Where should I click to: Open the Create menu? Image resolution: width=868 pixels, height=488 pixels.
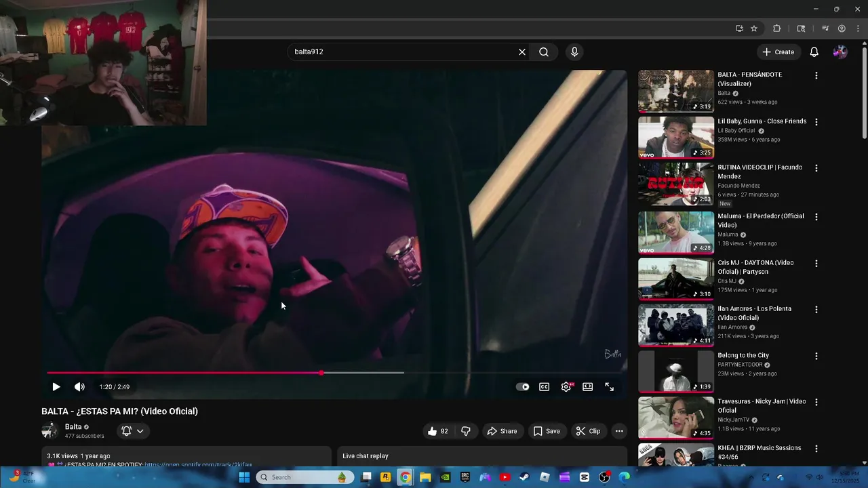click(x=778, y=52)
